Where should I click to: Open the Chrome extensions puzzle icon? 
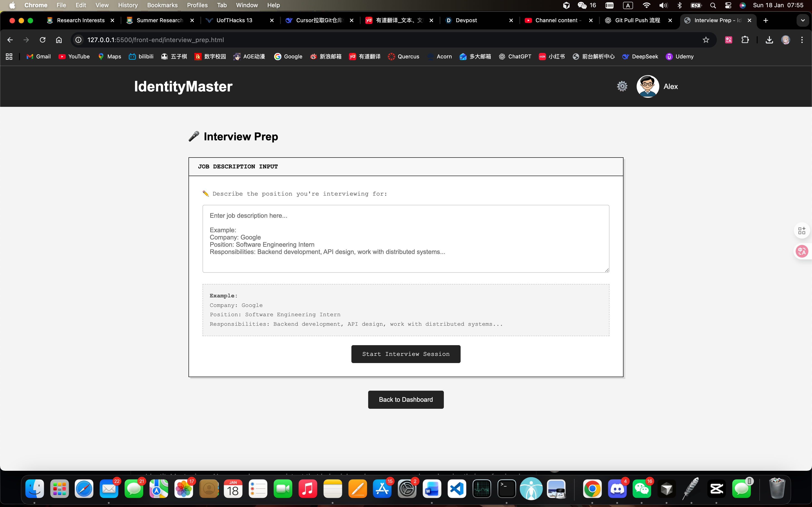click(x=745, y=40)
